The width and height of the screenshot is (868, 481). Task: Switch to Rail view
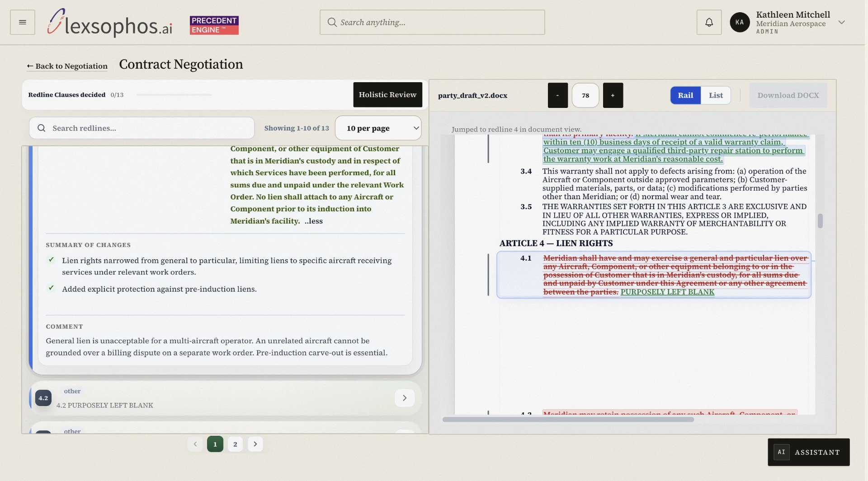(685, 95)
